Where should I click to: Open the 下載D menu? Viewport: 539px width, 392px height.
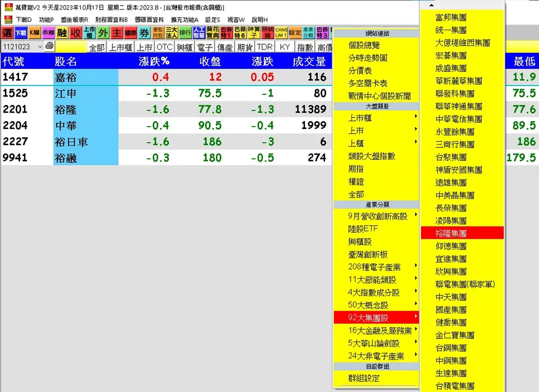tap(24, 20)
